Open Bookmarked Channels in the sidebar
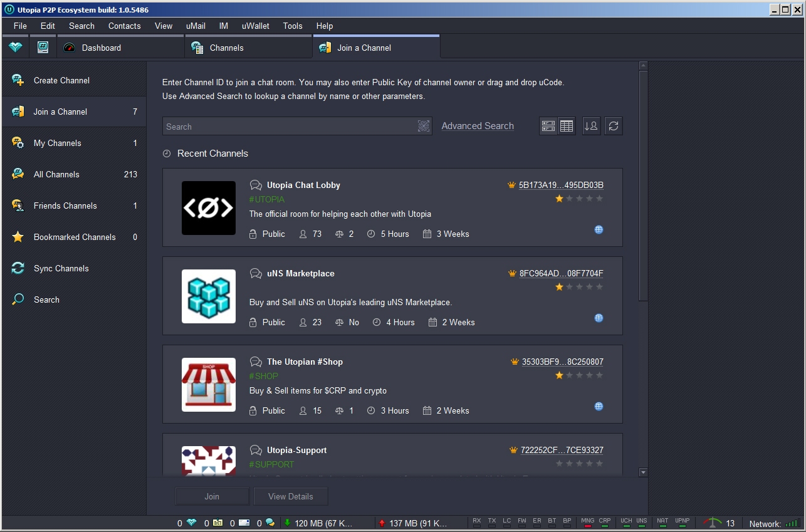Viewport: 806px width, 532px height. coord(75,237)
